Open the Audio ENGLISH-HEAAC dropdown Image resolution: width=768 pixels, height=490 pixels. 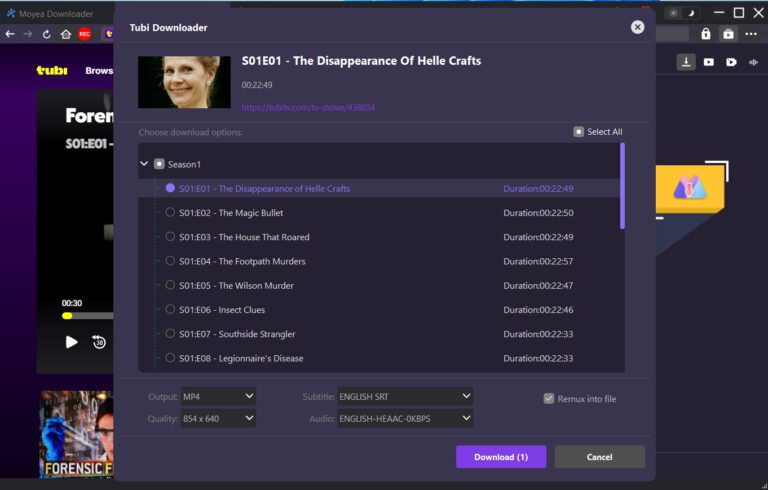point(405,418)
